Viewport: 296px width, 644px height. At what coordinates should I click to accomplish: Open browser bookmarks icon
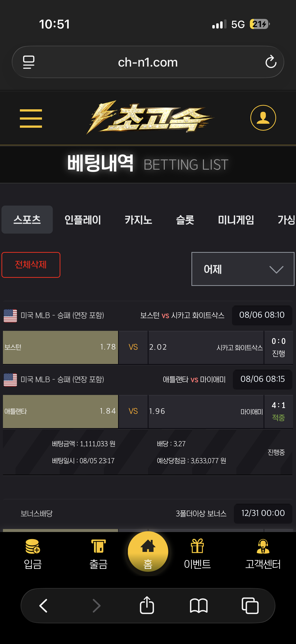click(x=199, y=606)
